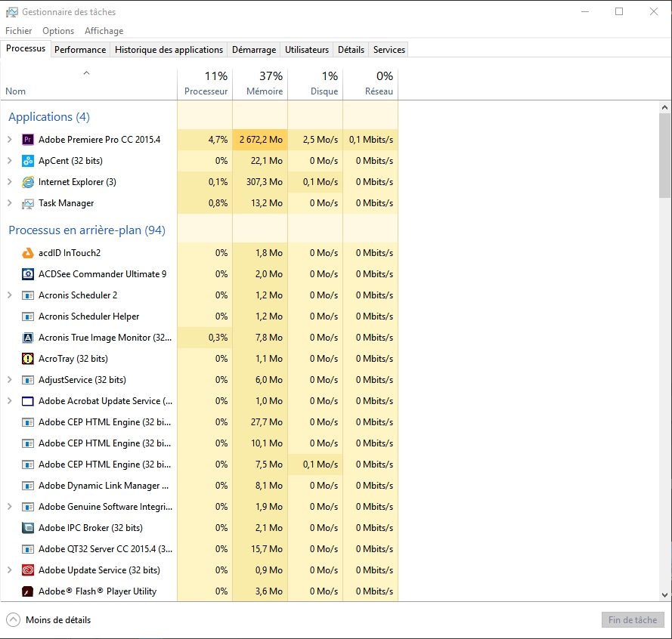Sort by Processeur column header

pos(205,85)
